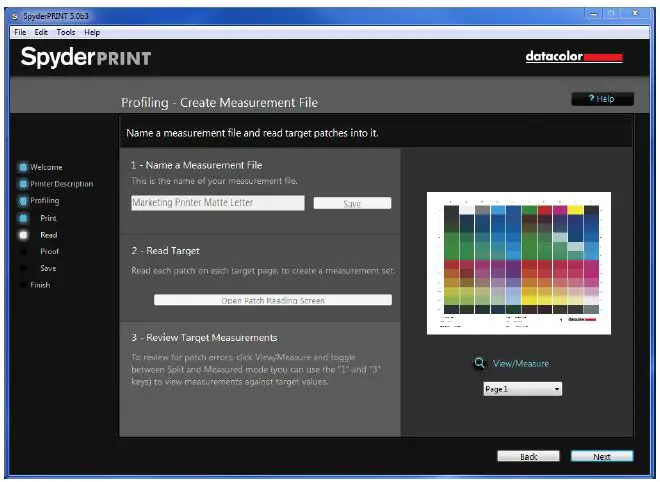This screenshot has height=482, width=660.
Task: Select Save step in sidebar list
Action: (48, 268)
